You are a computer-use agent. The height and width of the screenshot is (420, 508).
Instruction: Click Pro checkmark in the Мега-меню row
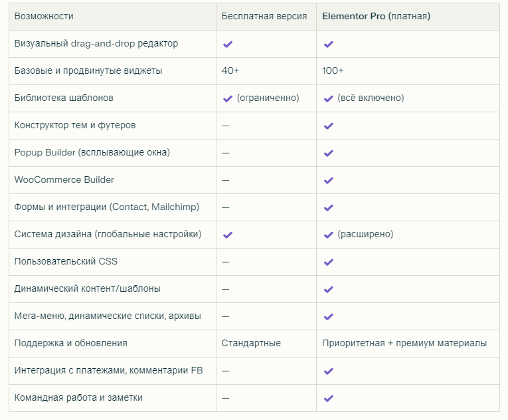[328, 316]
